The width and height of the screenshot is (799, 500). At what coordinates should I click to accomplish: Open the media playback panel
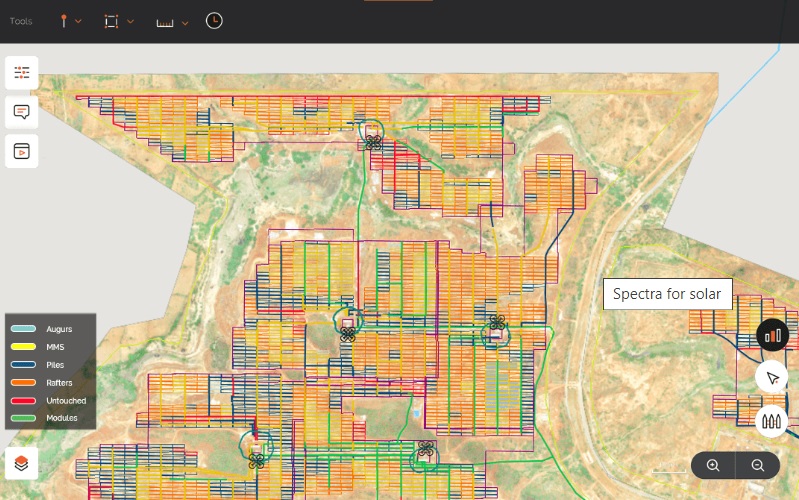(x=21, y=151)
